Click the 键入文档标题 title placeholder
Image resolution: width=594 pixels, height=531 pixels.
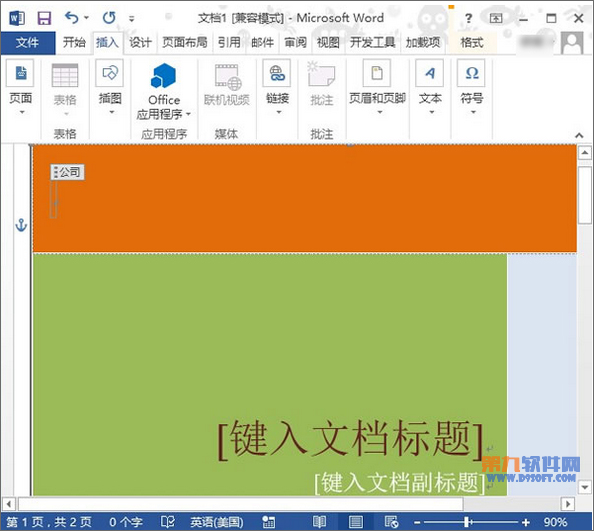tap(350, 439)
